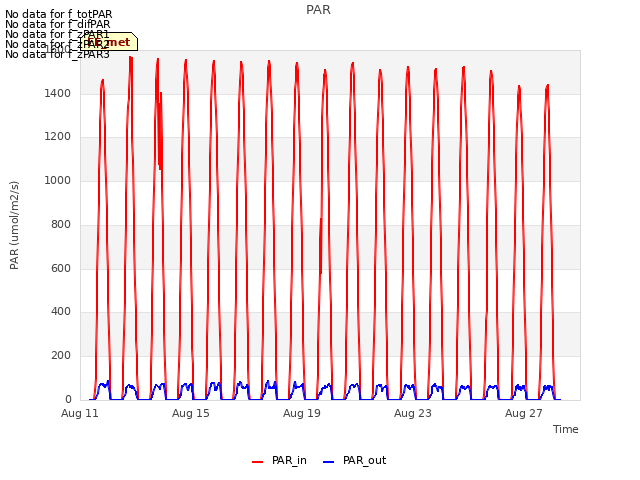This screenshot has height=480, width=640.
Task: Toggle the PAR_out legend entry
Action: click(354, 461)
